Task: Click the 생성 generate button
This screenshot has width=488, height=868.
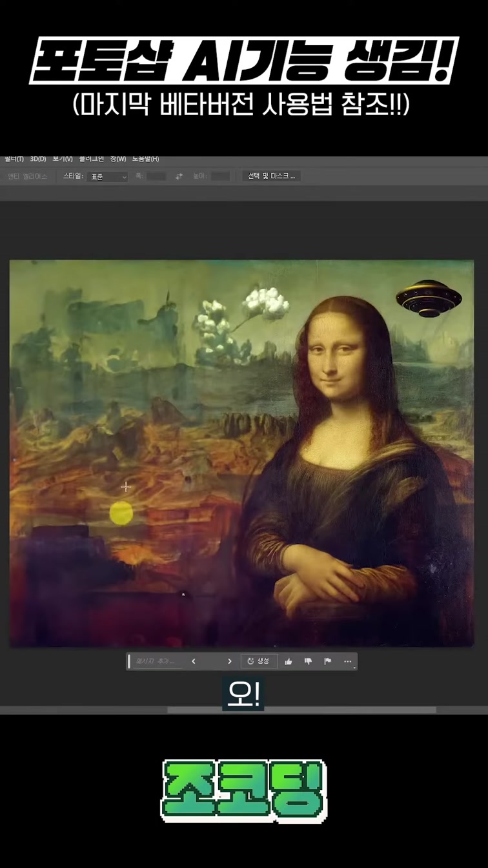Action: [259, 661]
